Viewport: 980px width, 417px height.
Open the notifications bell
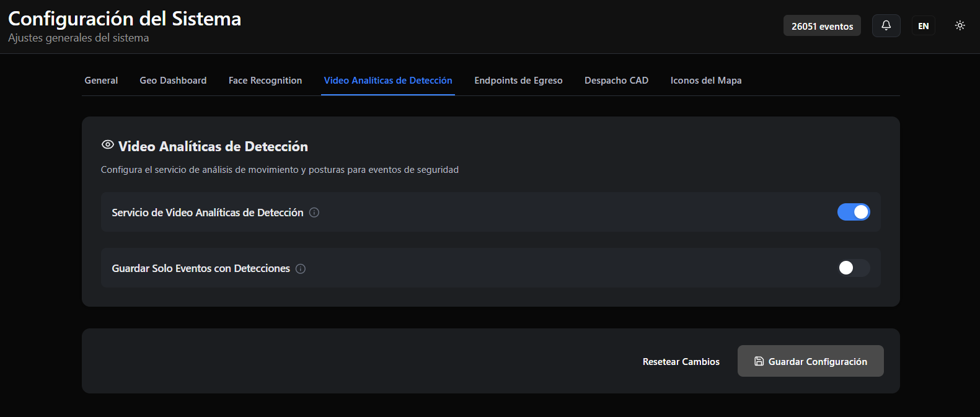[x=886, y=25]
